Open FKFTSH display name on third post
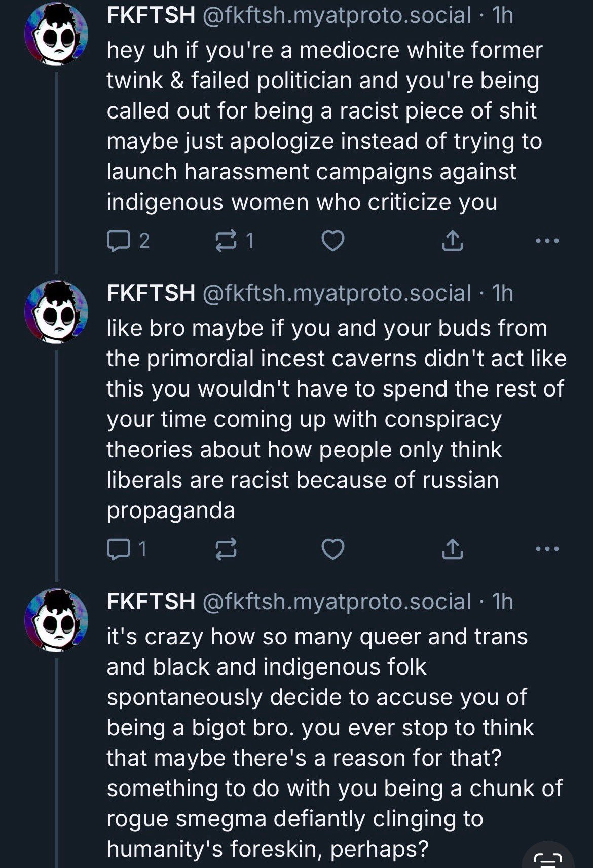The height and width of the screenshot is (868, 593). (x=151, y=601)
